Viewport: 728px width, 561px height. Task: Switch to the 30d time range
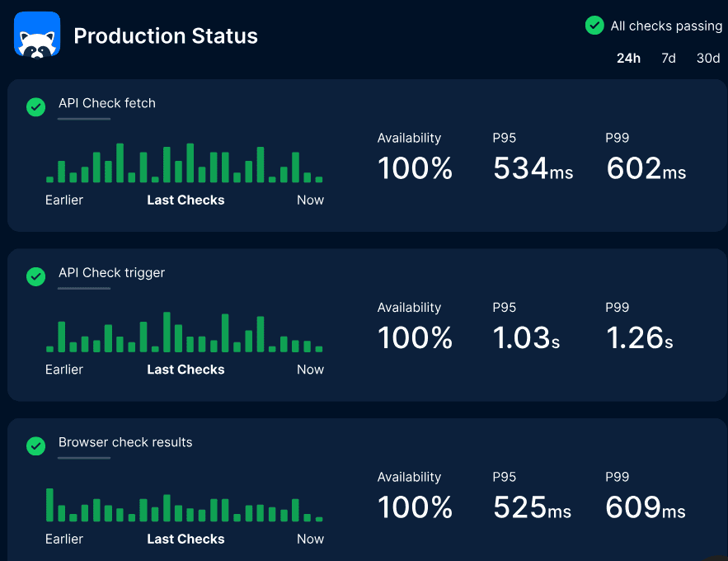708,58
